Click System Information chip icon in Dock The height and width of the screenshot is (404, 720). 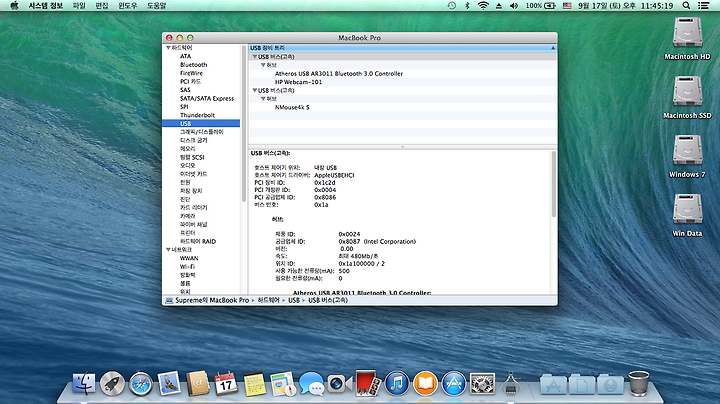511,383
